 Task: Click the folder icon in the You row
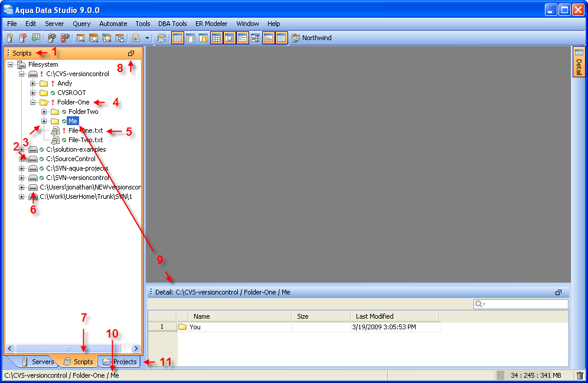pyautogui.click(x=182, y=327)
